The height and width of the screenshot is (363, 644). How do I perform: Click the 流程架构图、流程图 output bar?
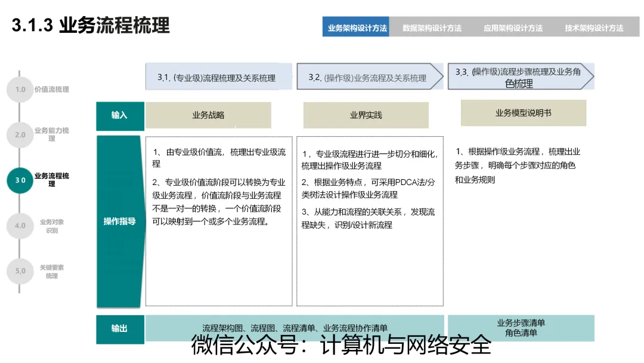point(295,328)
